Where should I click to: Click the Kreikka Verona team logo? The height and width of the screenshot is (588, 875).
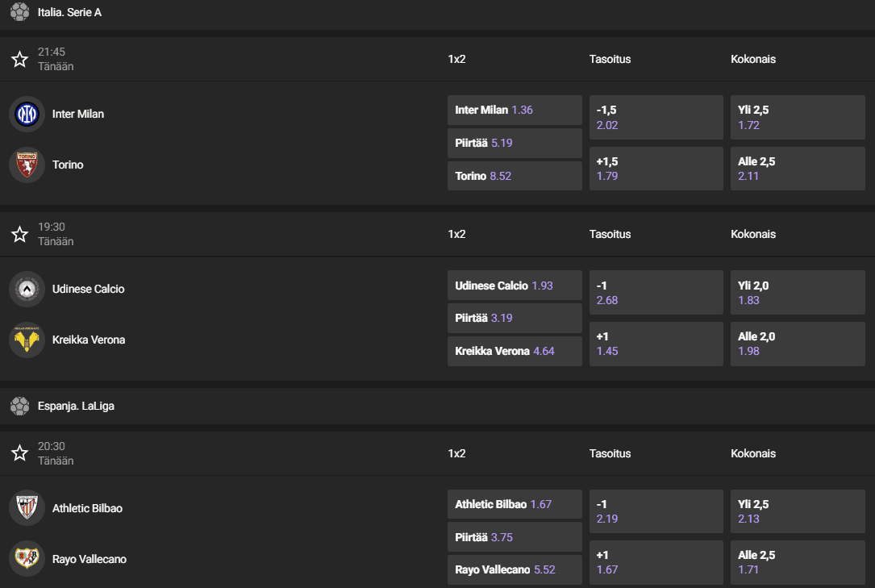27,340
